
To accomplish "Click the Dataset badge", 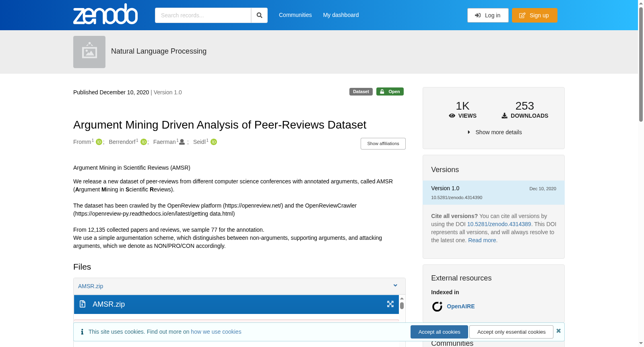I will [361, 91].
